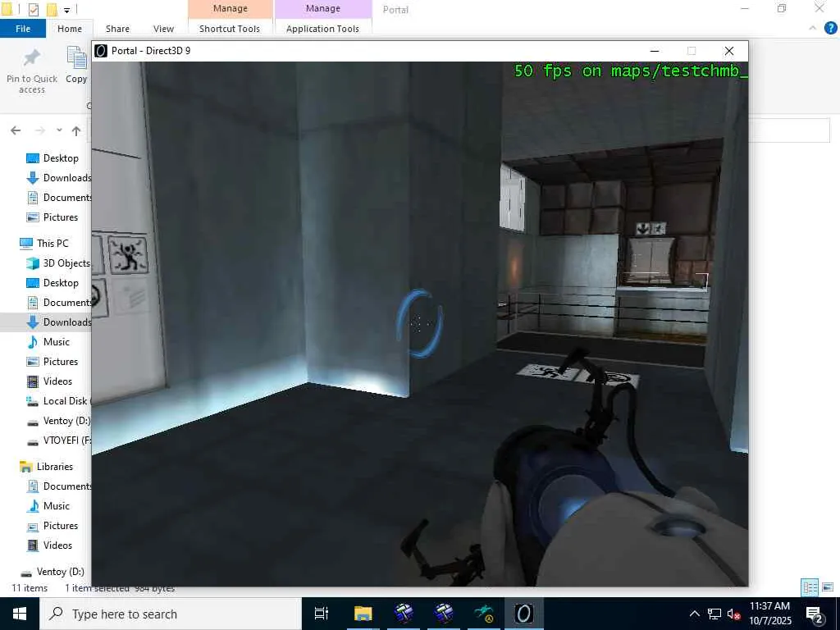This screenshot has height=630, width=840.
Task: Switch to details view layout icon
Action: (810, 587)
